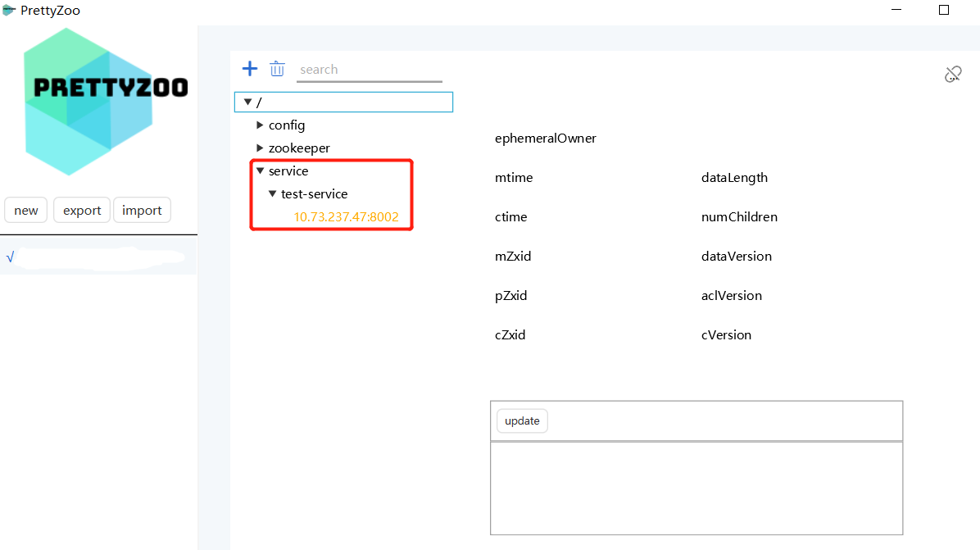Screen dimensions: 980x550
Task: Collapse the test-service node arrow
Action: (x=273, y=194)
